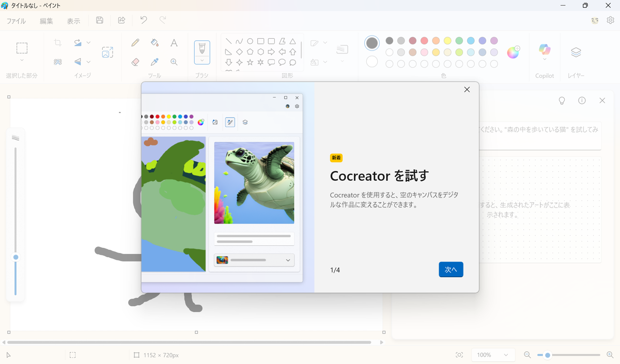
Task: Select the Color 1 swatch
Action: click(372, 43)
